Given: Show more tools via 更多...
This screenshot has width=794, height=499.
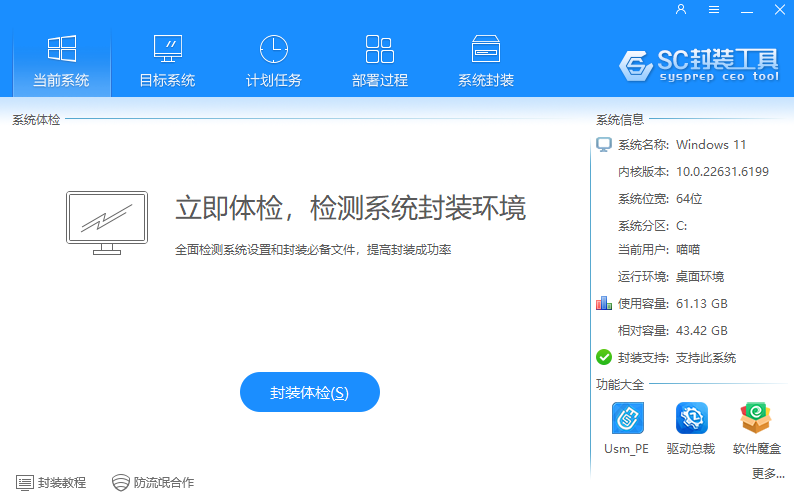Looking at the screenshot, I should click(767, 473).
